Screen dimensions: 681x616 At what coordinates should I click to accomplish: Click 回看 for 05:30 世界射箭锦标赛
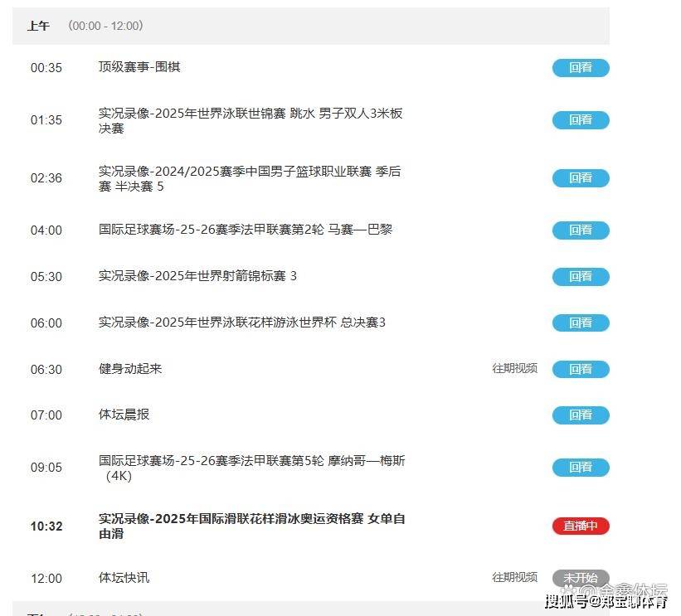point(581,277)
